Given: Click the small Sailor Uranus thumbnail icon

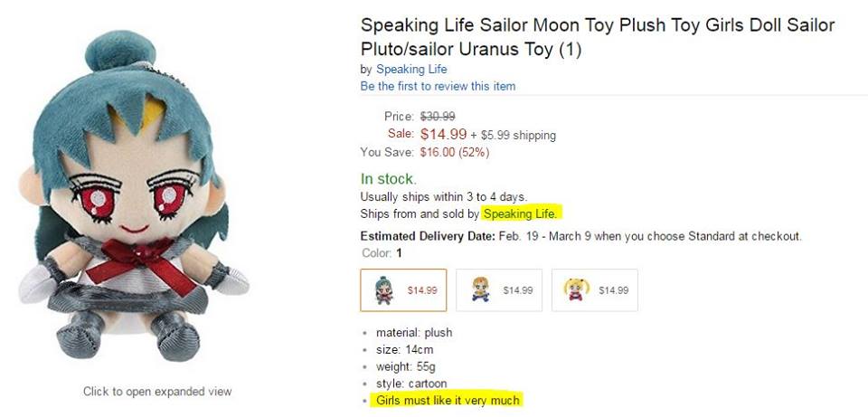Looking at the screenshot, I should click(480, 289).
